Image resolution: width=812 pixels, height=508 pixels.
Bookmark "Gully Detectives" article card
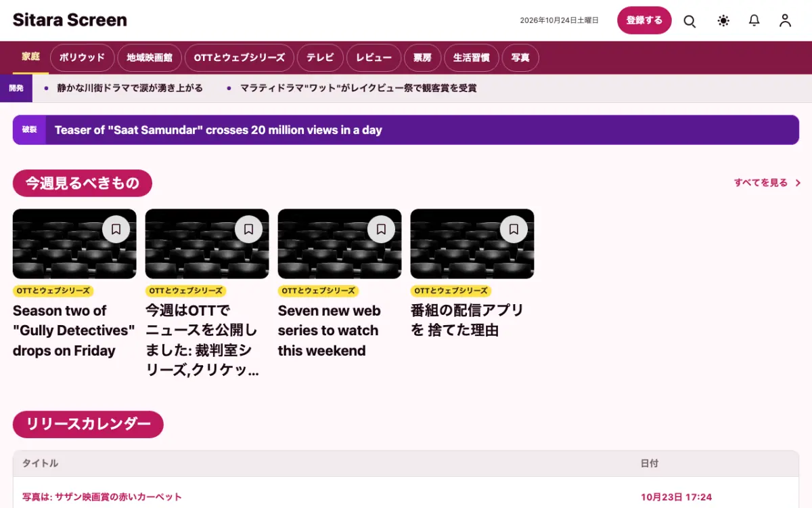pos(116,229)
